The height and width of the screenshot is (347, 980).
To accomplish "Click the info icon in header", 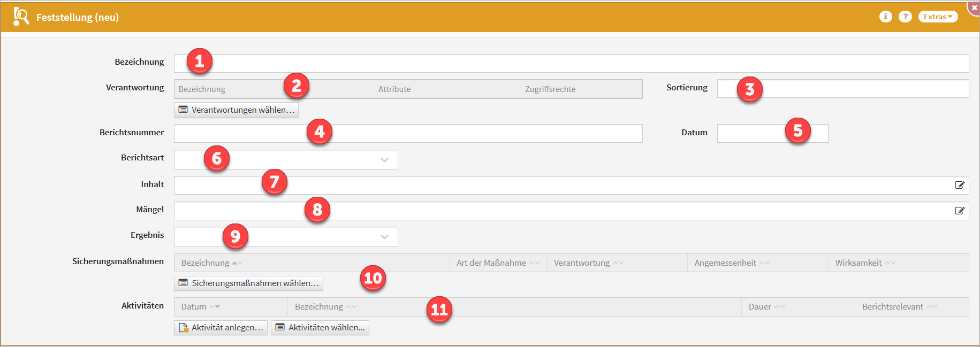I will click(x=885, y=17).
